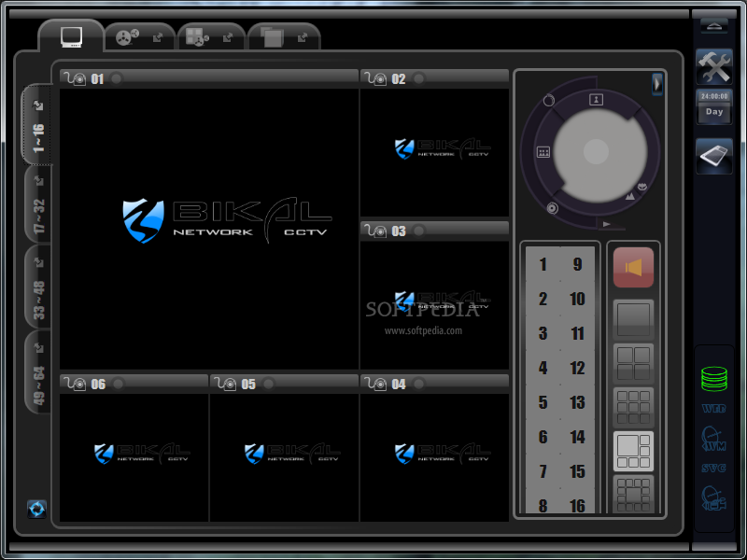The image size is (747, 560).
Task: Click the camera icon of channel 06
Action: coord(76,384)
